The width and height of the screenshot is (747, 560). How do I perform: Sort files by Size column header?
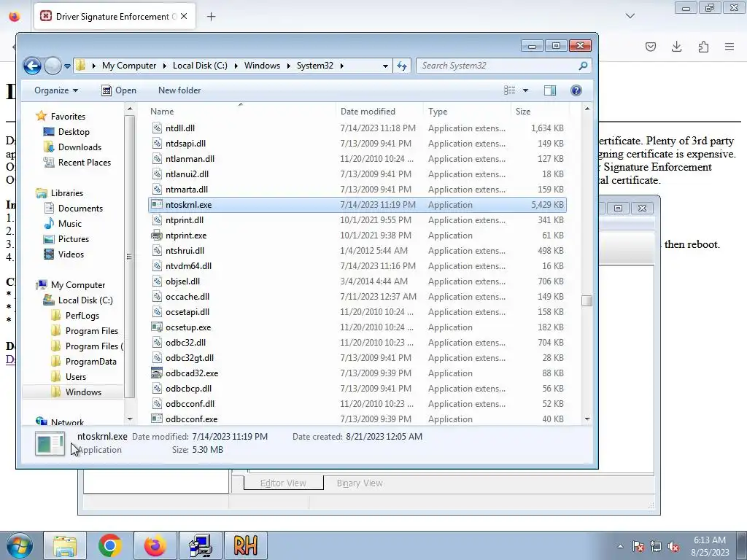click(522, 112)
